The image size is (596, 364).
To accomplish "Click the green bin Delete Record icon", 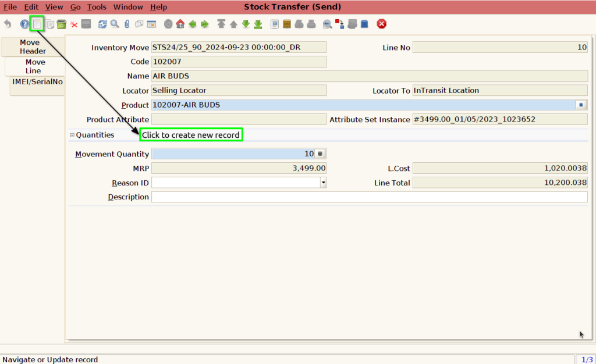I will click(x=62, y=24).
